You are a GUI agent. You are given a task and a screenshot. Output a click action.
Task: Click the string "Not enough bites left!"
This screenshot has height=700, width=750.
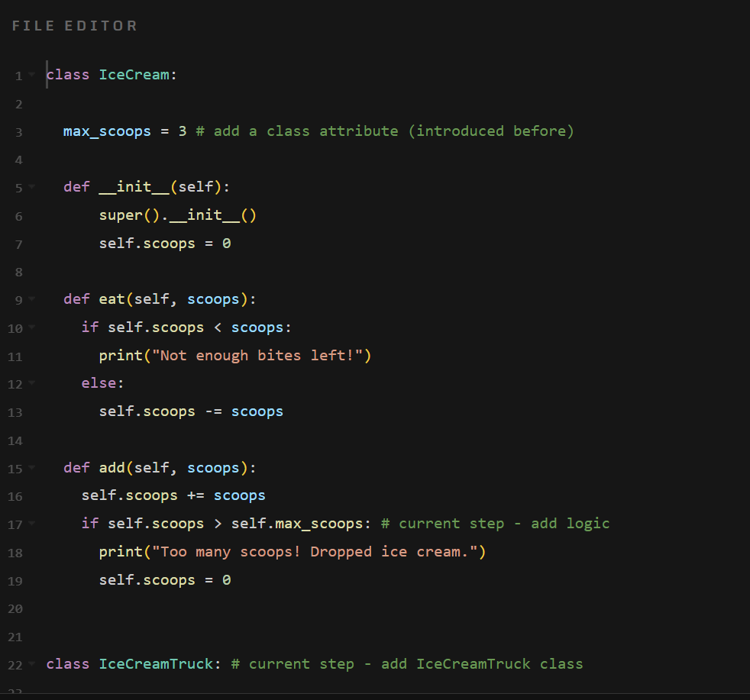pyautogui.click(x=257, y=356)
